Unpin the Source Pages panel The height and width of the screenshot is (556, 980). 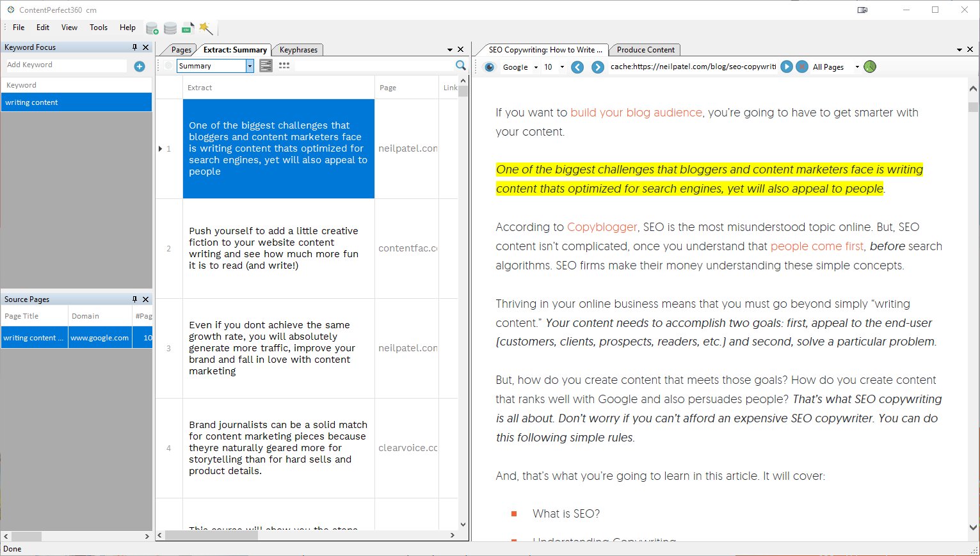pyautogui.click(x=135, y=298)
